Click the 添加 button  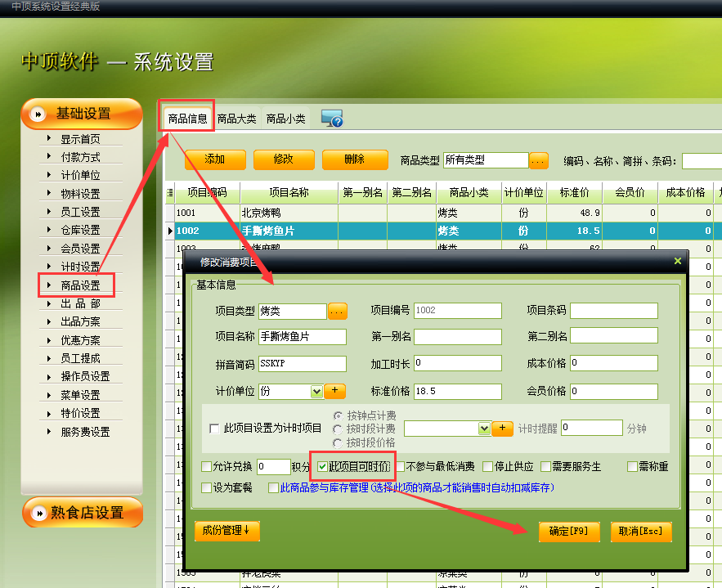(x=215, y=159)
